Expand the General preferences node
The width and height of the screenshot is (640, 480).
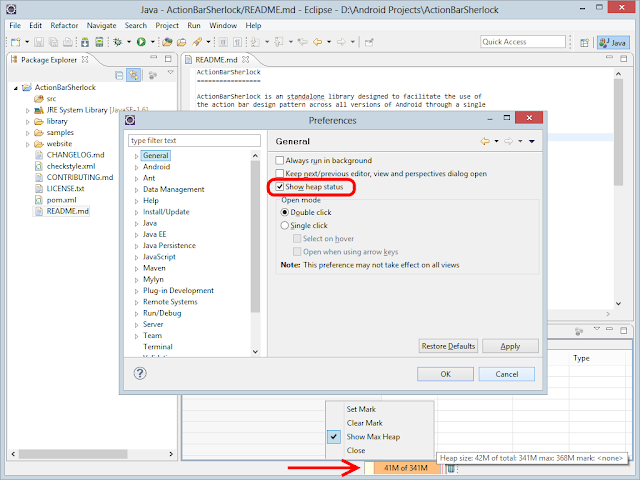tap(136, 156)
